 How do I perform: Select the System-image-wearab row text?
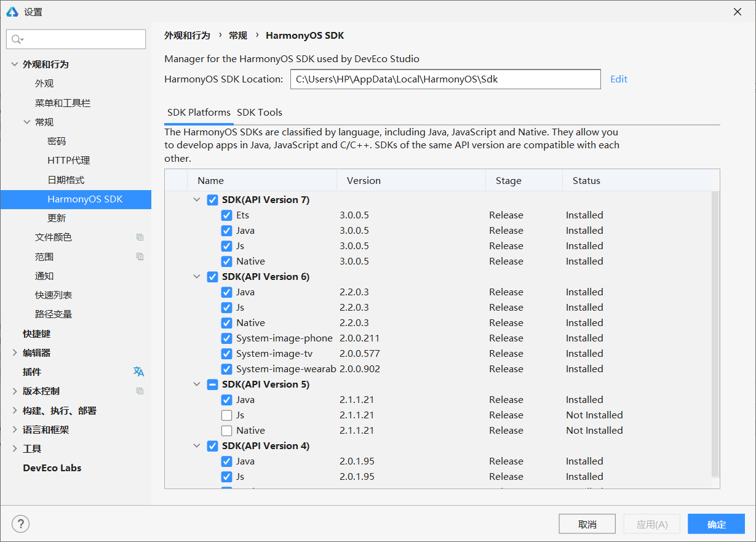286,369
